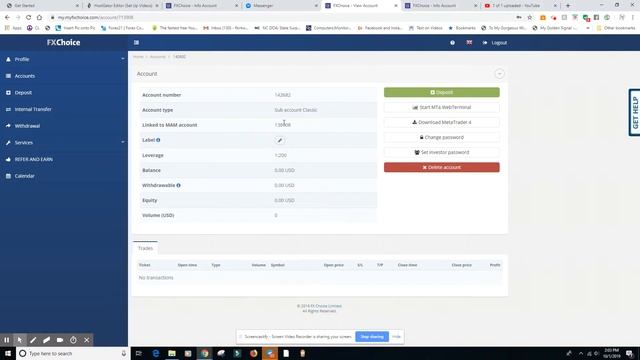Image resolution: width=640 pixels, height=360 pixels.
Task: Click the Withdrawable info icon
Action: (178, 185)
